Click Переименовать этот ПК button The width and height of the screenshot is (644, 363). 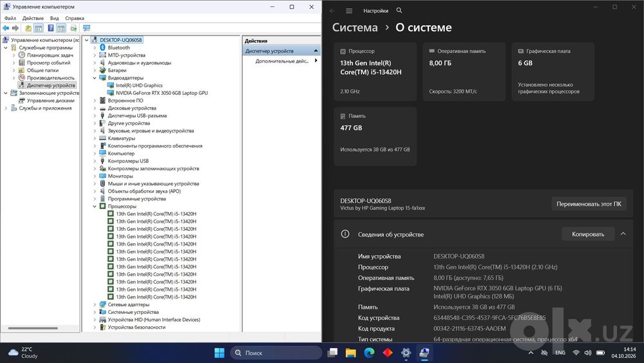click(589, 204)
